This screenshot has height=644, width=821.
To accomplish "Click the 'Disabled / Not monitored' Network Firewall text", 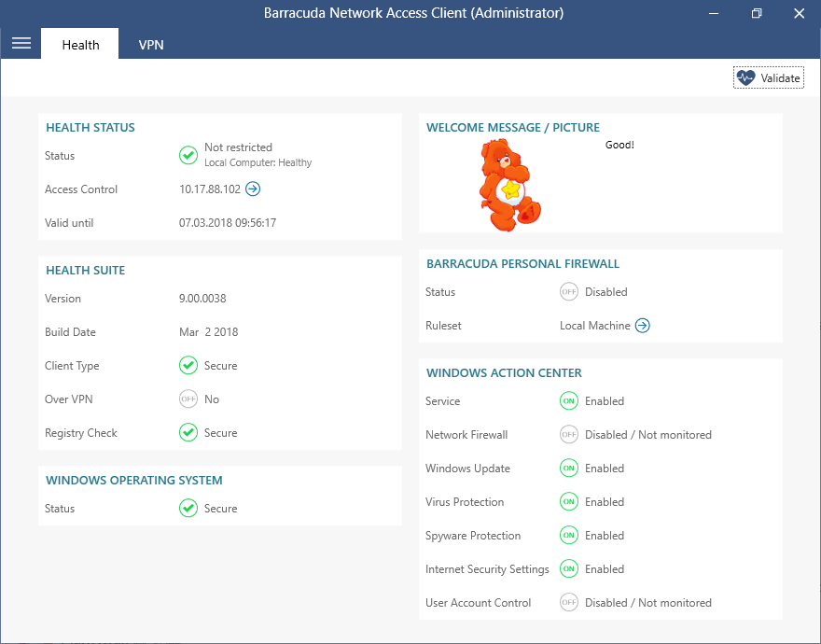I will pos(647,434).
